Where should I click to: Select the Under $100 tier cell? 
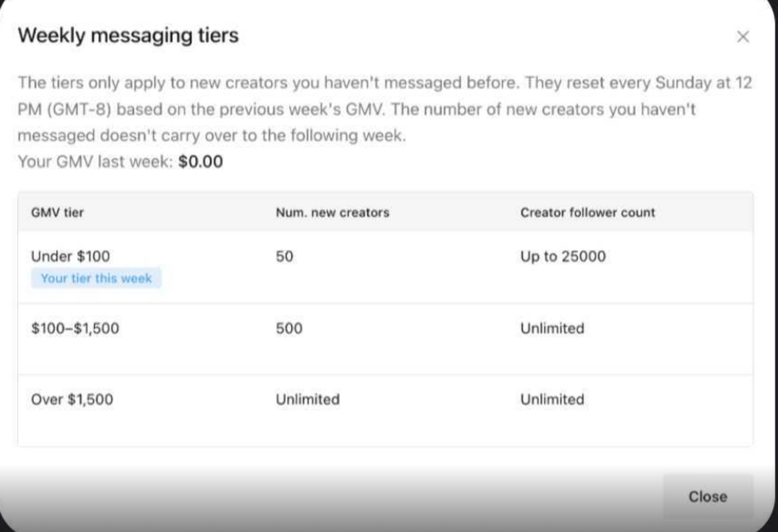point(70,256)
